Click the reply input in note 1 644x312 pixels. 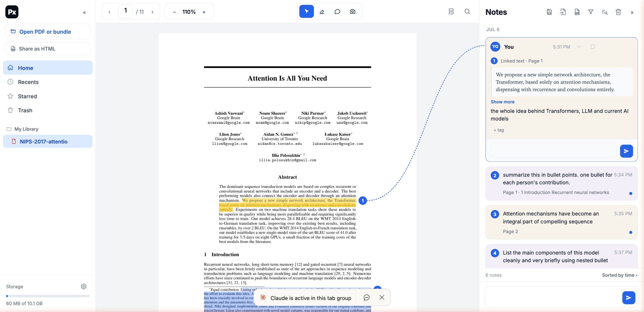tap(554, 151)
